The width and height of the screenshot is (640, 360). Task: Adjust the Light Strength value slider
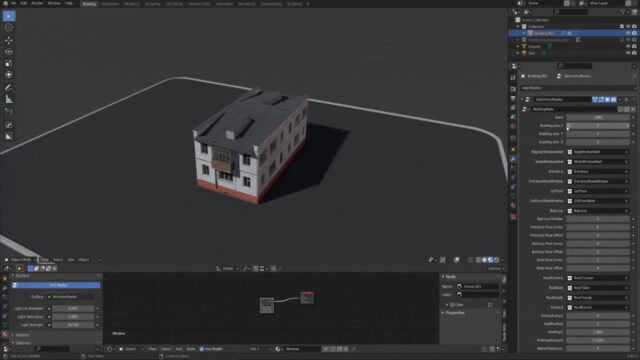click(x=73, y=325)
